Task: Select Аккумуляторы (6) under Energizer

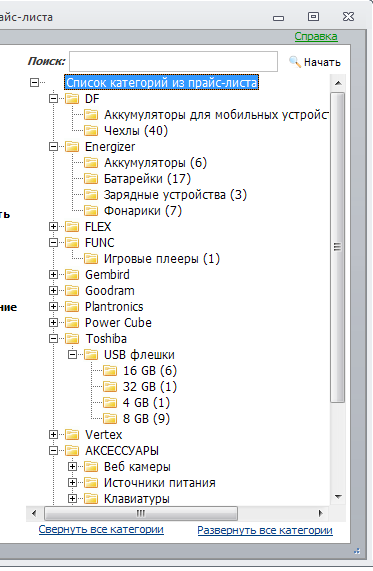Action: (x=155, y=163)
